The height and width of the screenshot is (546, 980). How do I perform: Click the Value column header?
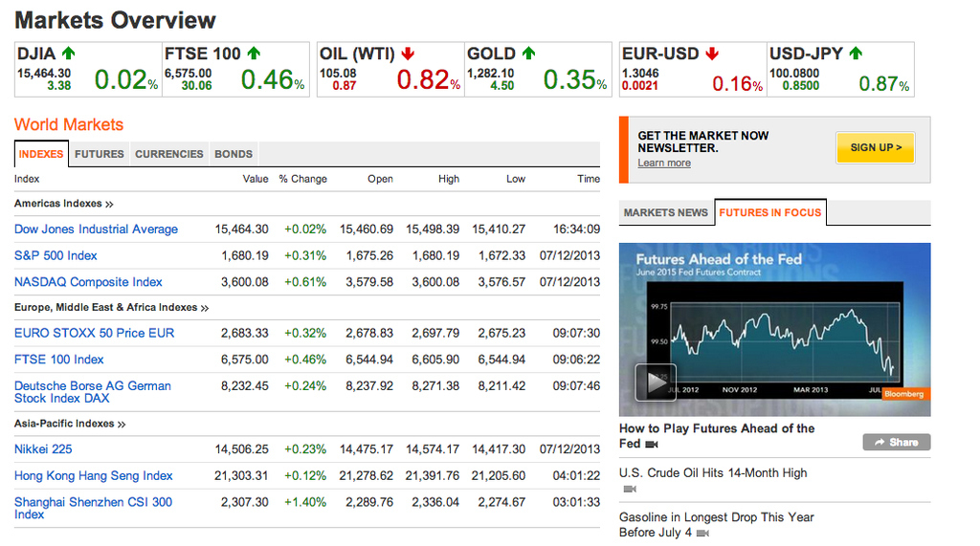pyautogui.click(x=256, y=179)
